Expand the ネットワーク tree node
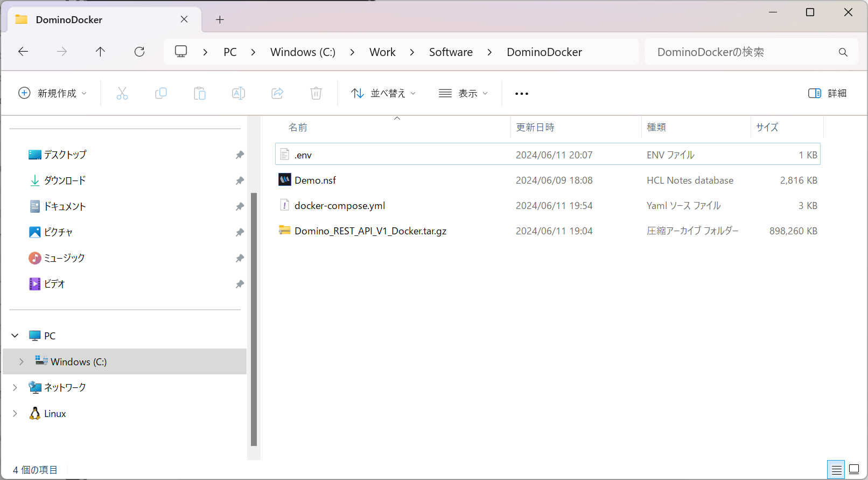Image resolution: width=868 pixels, height=480 pixels. pyautogui.click(x=15, y=387)
